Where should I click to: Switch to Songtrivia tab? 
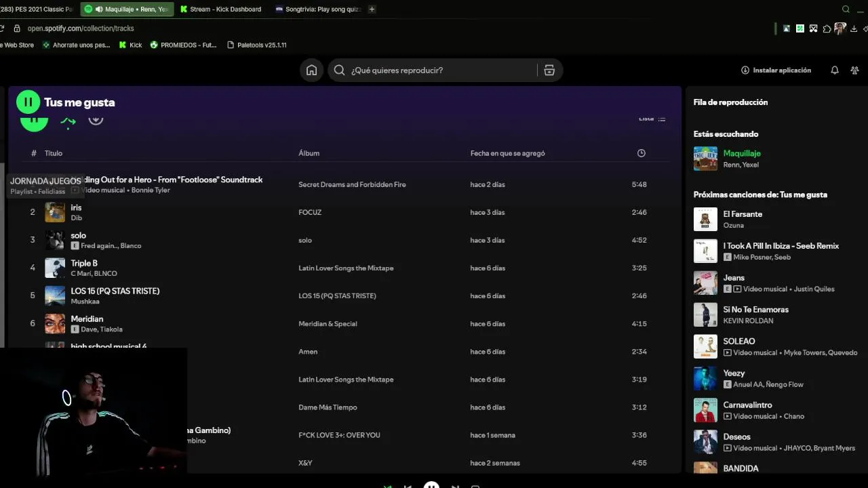[x=317, y=9]
